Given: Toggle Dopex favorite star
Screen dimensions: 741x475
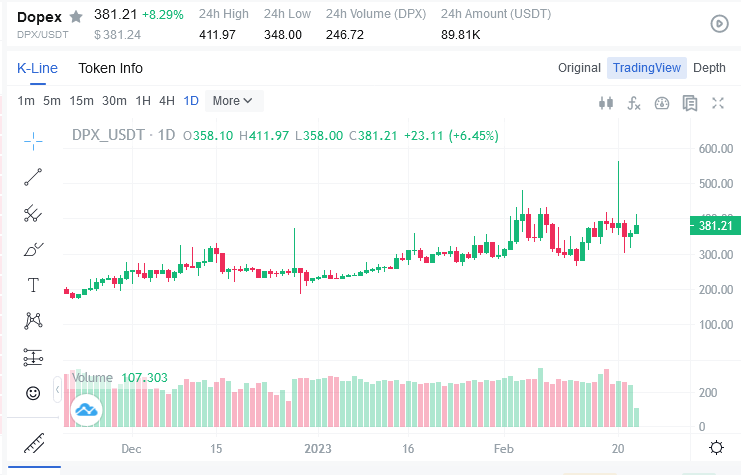Looking at the screenshot, I should (76, 17).
